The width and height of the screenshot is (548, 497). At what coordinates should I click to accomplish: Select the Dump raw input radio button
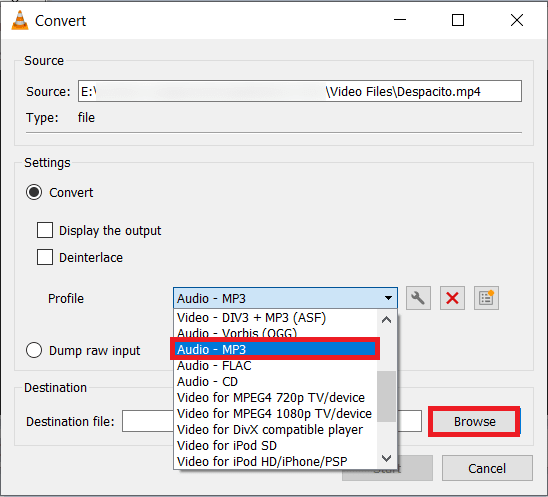click(x=34, y=350)
